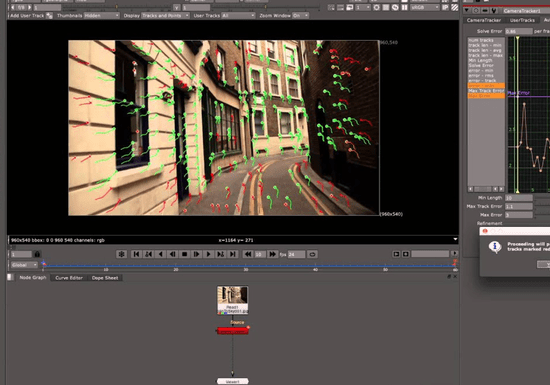Click the Max Track Error value field
The width and height of the screenshot is (550, 385).
518,207
